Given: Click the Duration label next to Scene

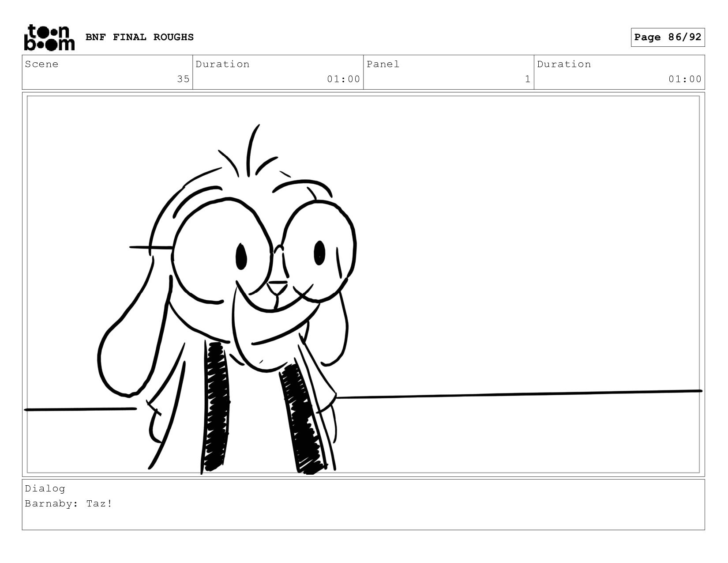Looking at the screenshot, I should 222,64.
